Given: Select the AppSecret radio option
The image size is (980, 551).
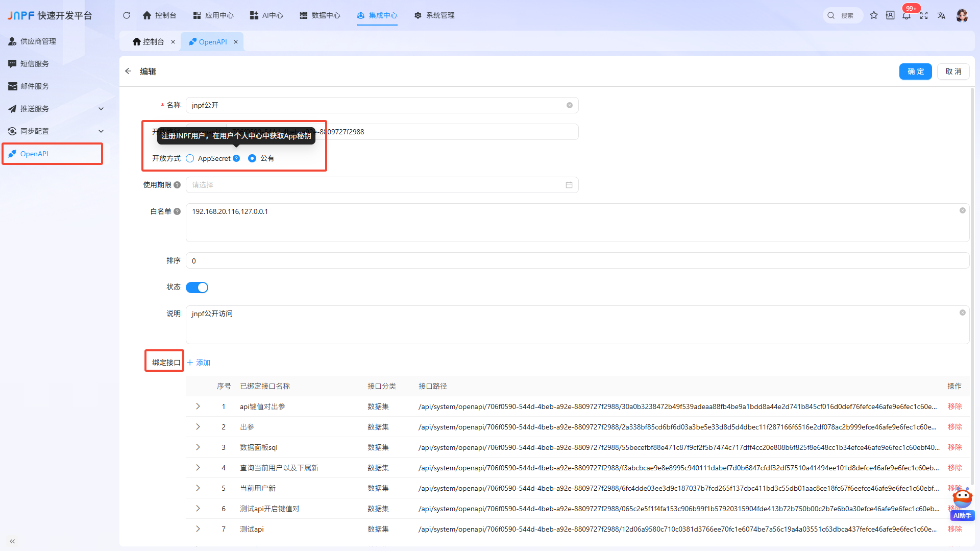Looking at the screenshot, I should 190,158.
